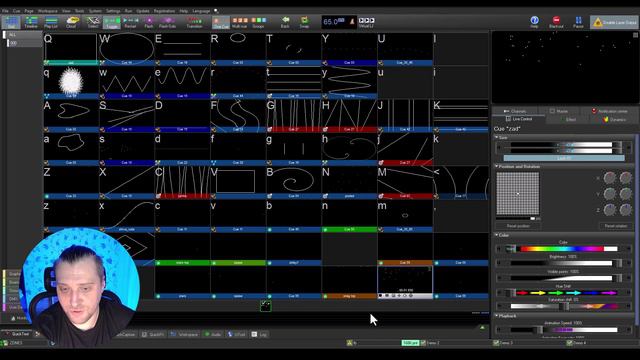Click Enable Laser Output button
This screenshot has height=360, width=640.
(614, 22)
